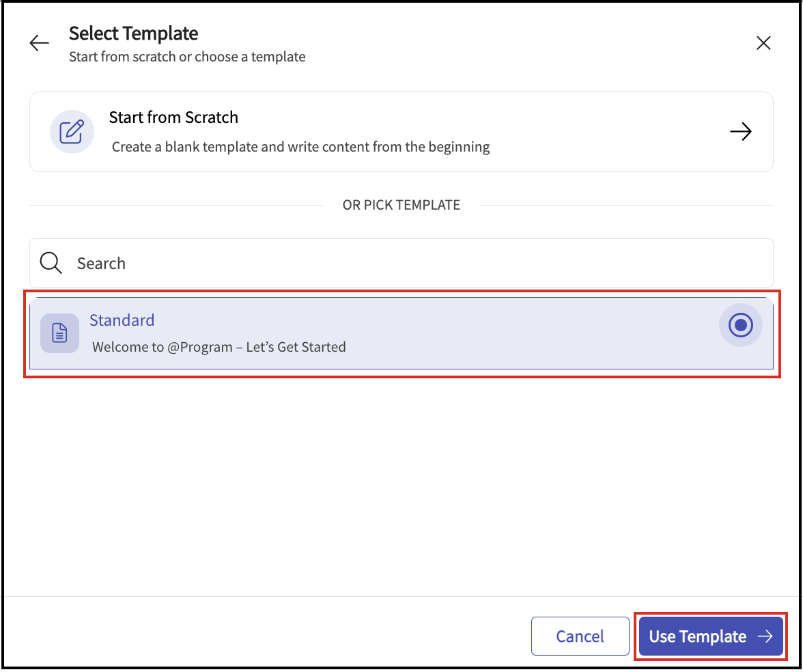Click the 'Search' placeholder text
This screenshot has width=803, height=672.
point(101,264)
